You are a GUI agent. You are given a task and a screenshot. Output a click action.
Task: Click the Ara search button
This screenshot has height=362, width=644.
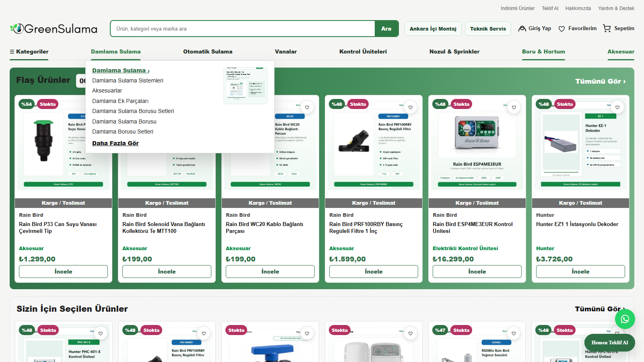(386, 29)
